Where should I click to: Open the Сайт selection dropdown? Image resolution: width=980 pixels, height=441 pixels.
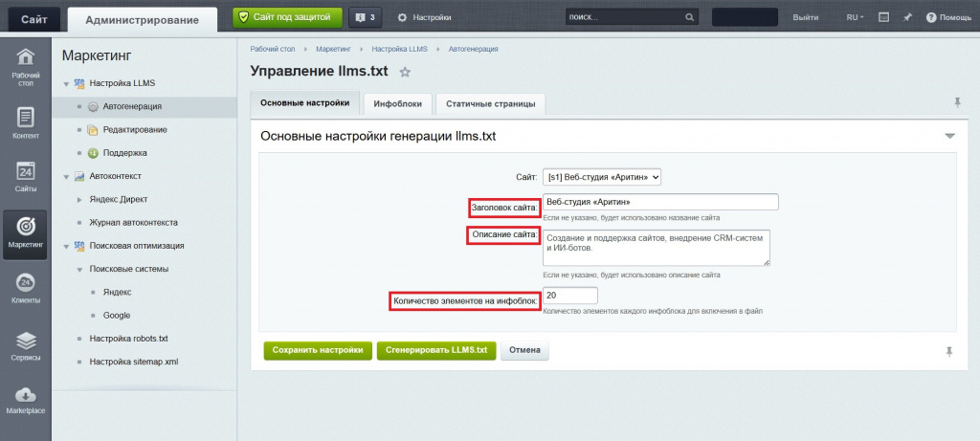(601, 177)
